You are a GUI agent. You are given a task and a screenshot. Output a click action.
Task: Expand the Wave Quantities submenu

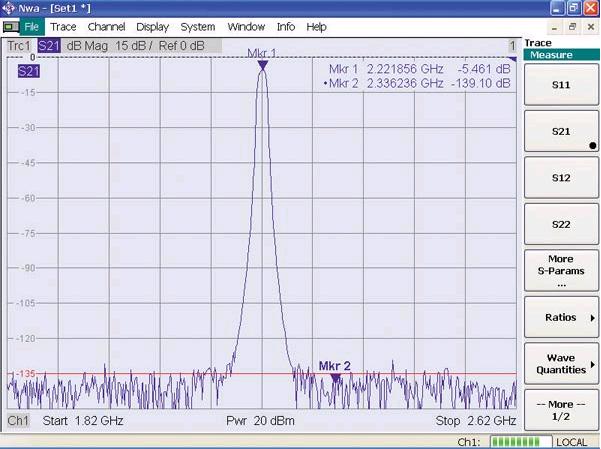[x=560, y=364]
